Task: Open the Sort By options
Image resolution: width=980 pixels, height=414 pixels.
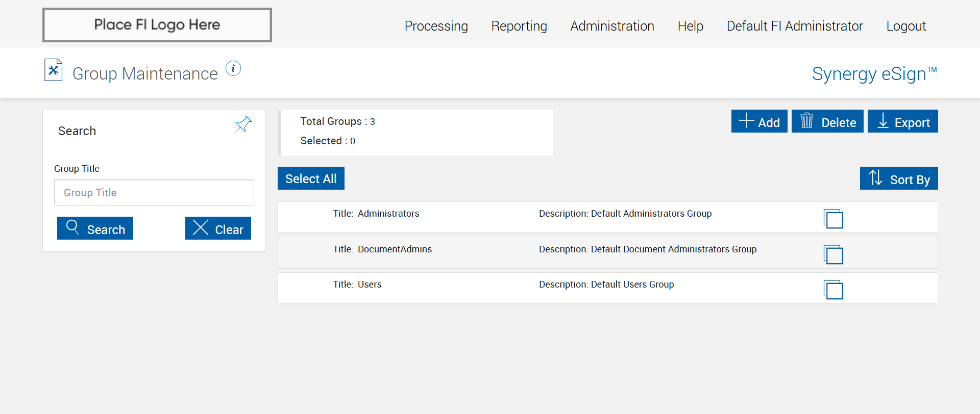Action: pos(898,178)
